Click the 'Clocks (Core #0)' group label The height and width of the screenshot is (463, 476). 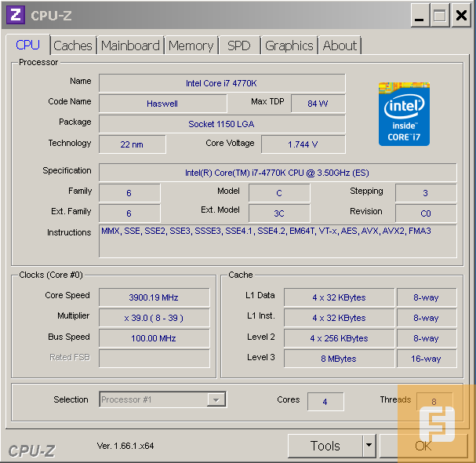click(51, 275)
